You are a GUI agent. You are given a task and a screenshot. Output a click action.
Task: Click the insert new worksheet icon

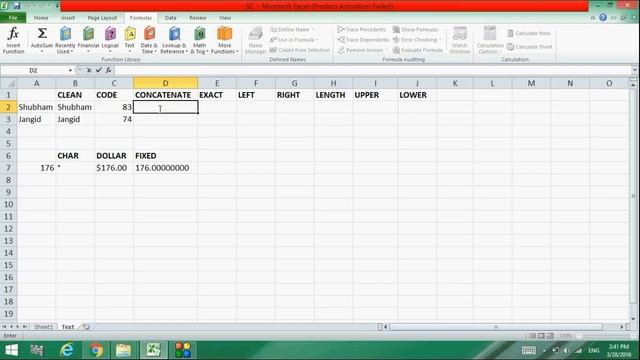coord(86,327)
